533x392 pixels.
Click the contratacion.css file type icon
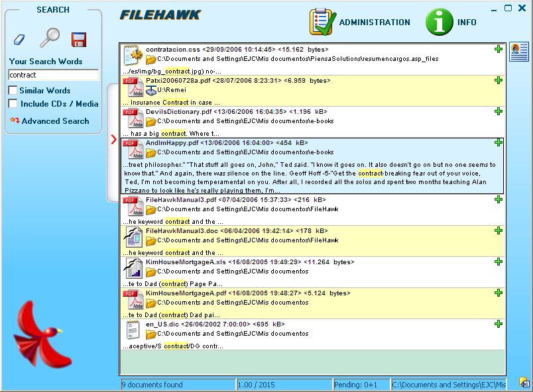click(x=133, y=56)
